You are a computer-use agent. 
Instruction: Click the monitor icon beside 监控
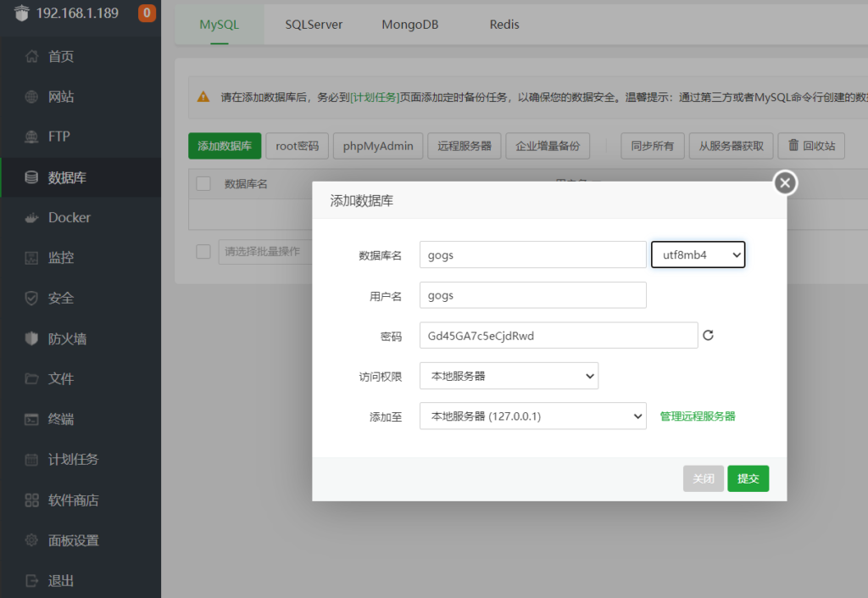coord(31,258)
